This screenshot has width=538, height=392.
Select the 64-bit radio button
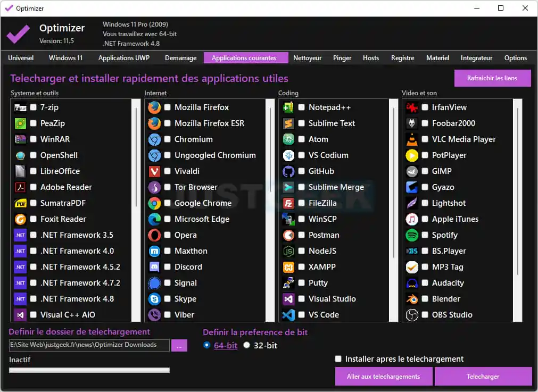206,345
